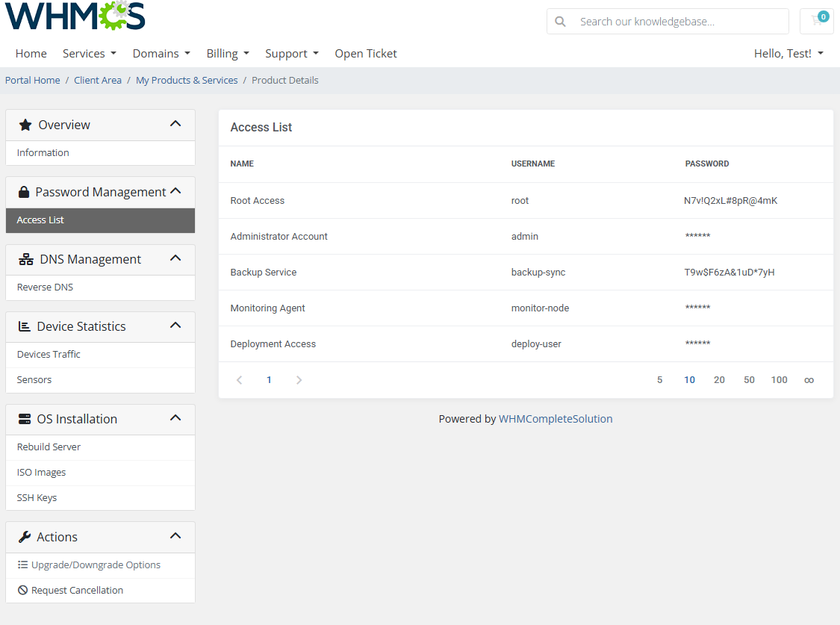Select Information in Overview sidebar
The width and height of the screenshot is (840, 625).
[100, 152]
